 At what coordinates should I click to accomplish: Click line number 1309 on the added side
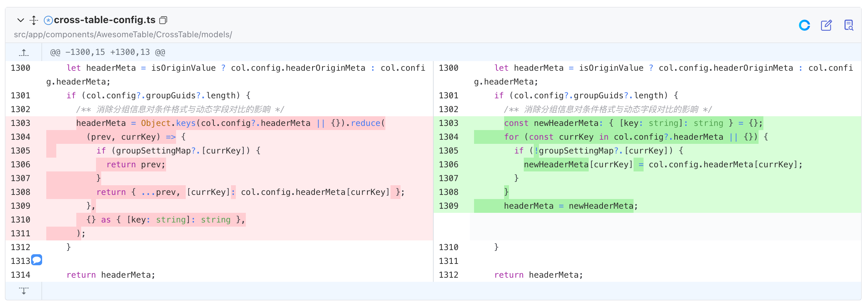[449, 206]
